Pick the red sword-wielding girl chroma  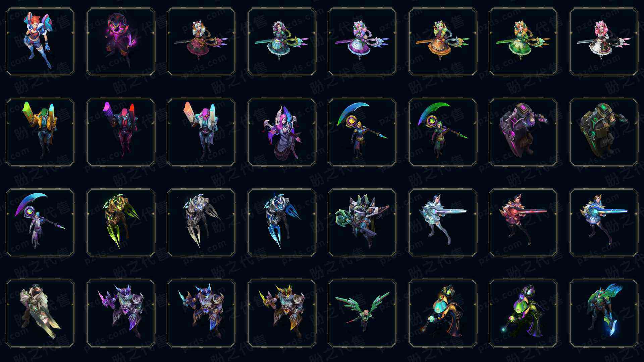(523, 223)
